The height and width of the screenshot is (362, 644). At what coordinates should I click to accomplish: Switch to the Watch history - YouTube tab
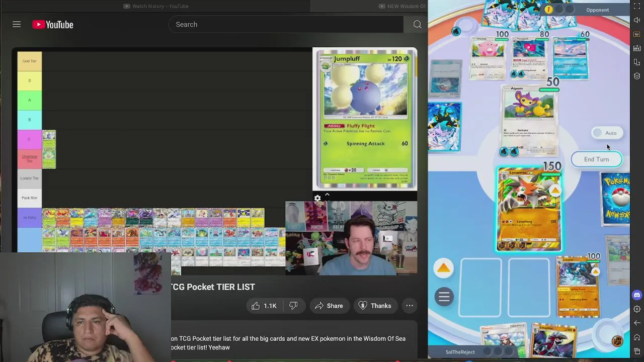(x=156, y=6)
